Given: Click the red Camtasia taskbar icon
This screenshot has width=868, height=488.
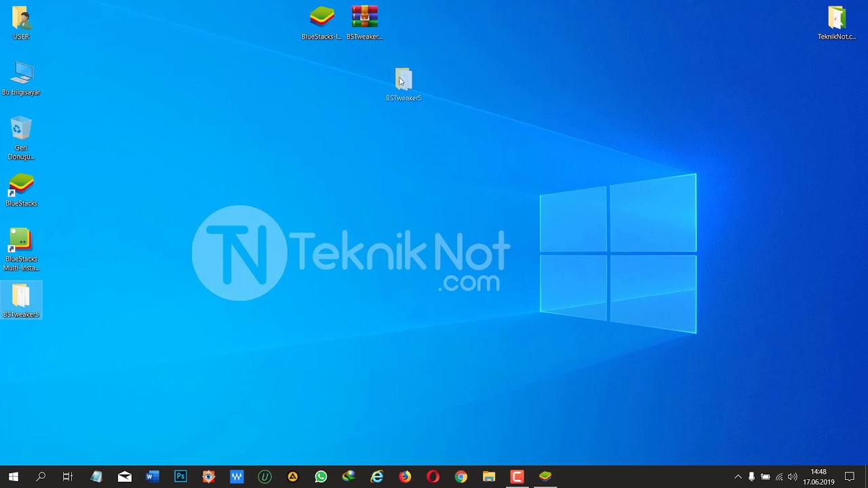Looking at the screenshot, I should (x=517, y=476).
